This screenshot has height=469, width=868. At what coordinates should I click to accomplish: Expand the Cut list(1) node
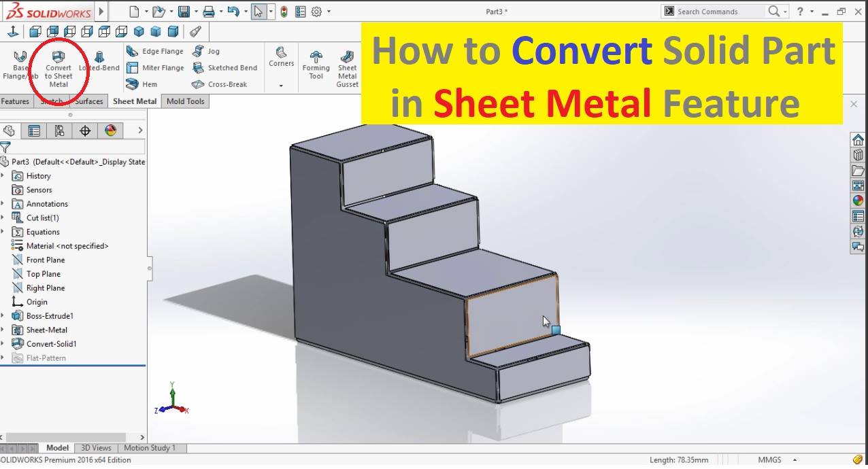coord(3,218)
